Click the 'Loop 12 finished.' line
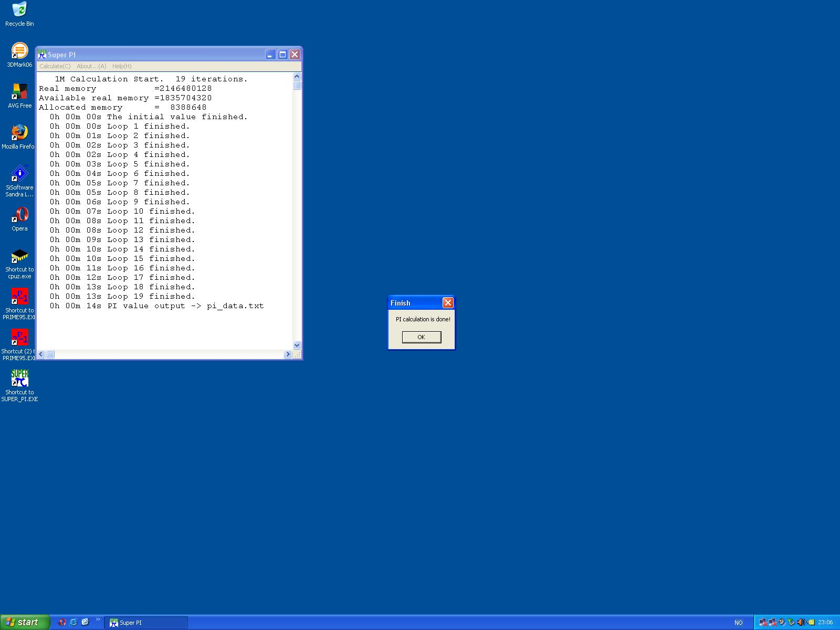Image resolution: width=840 pixels, height=630 pixels. click(122, 230)
